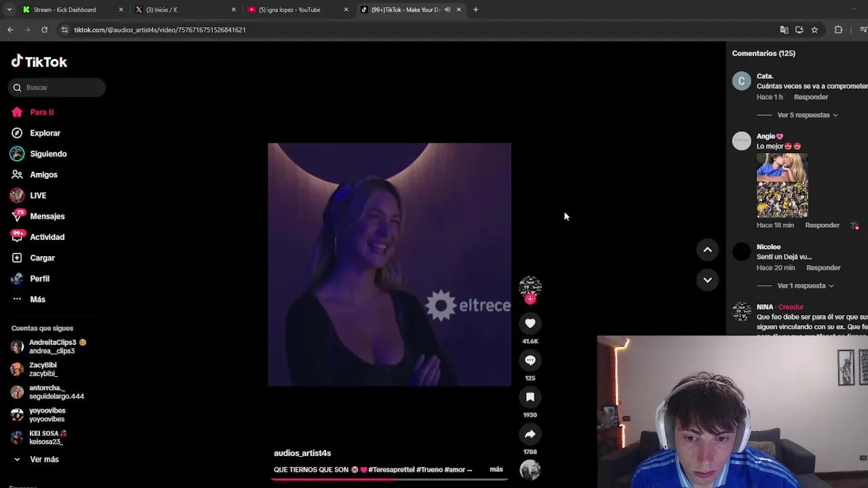This screenshot has width=868, height=488.
Task: Share the video using the arrow icon
Action: coord(530,434)
